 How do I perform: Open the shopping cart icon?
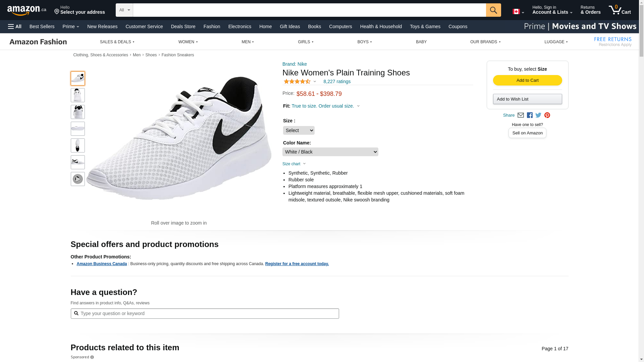tap(620, 10)
